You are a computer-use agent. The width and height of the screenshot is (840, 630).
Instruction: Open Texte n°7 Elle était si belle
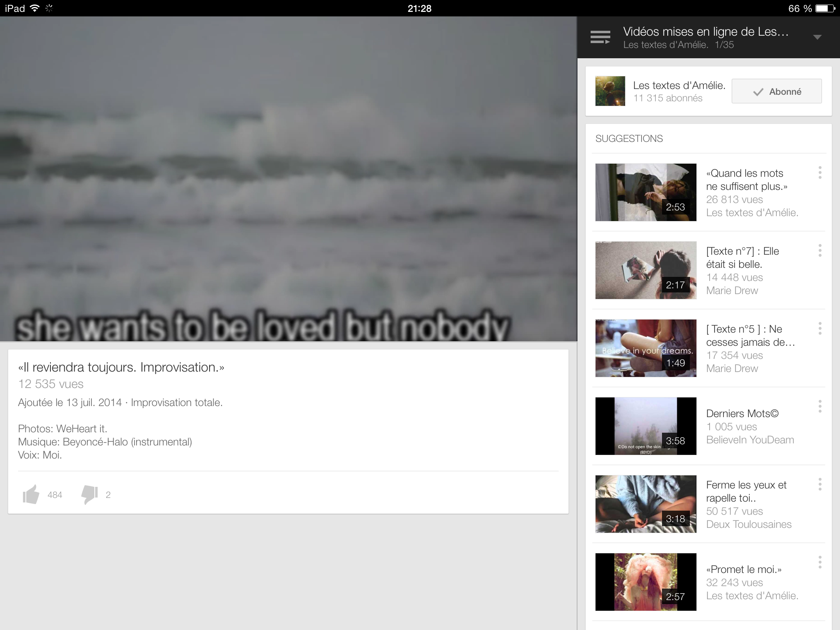pyautogui.click(x=742, y=258)
